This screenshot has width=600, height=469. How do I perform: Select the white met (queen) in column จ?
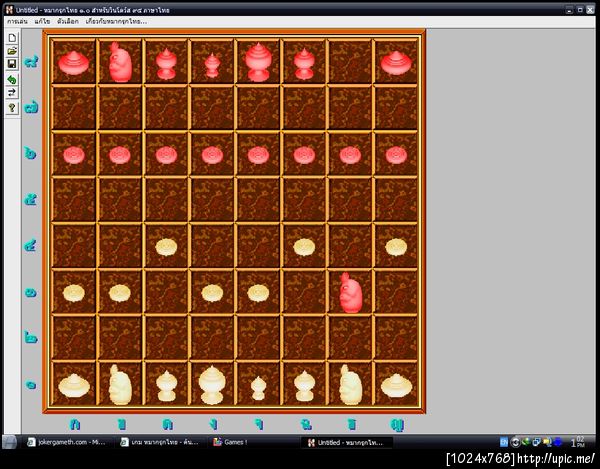tap(258, 388)
